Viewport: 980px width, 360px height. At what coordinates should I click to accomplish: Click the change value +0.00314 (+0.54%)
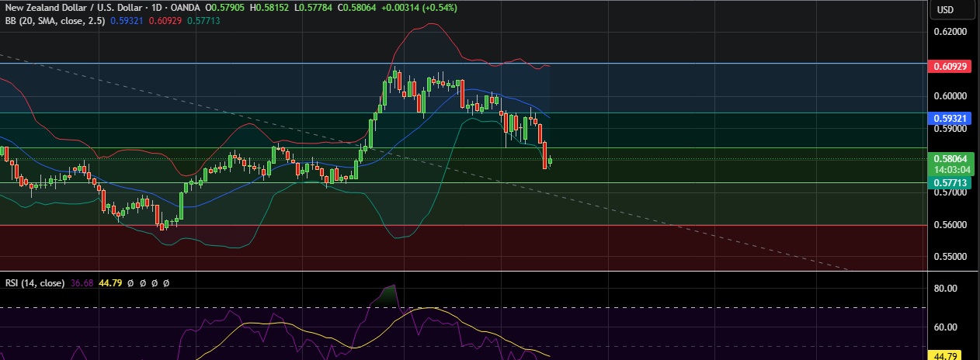420,7
